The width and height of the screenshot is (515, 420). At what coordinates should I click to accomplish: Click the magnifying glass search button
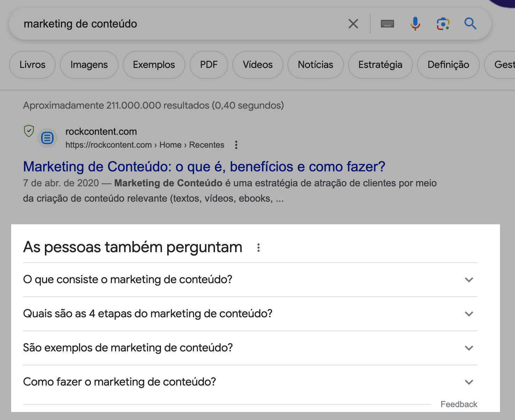pyautogui.click(x=470, y=24)
